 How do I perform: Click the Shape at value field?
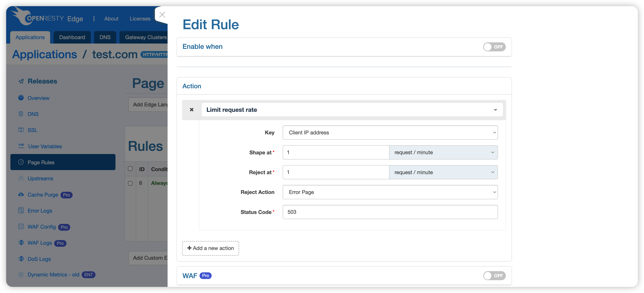(336, 152)
